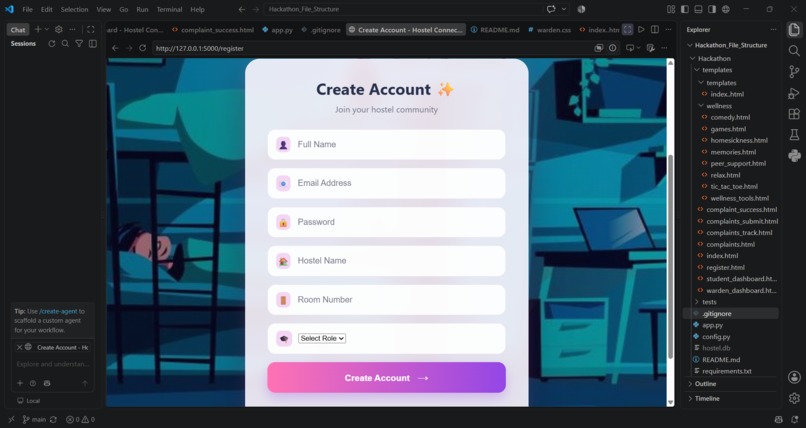
Task: Open the Selection menu
Action: point(75,9)
